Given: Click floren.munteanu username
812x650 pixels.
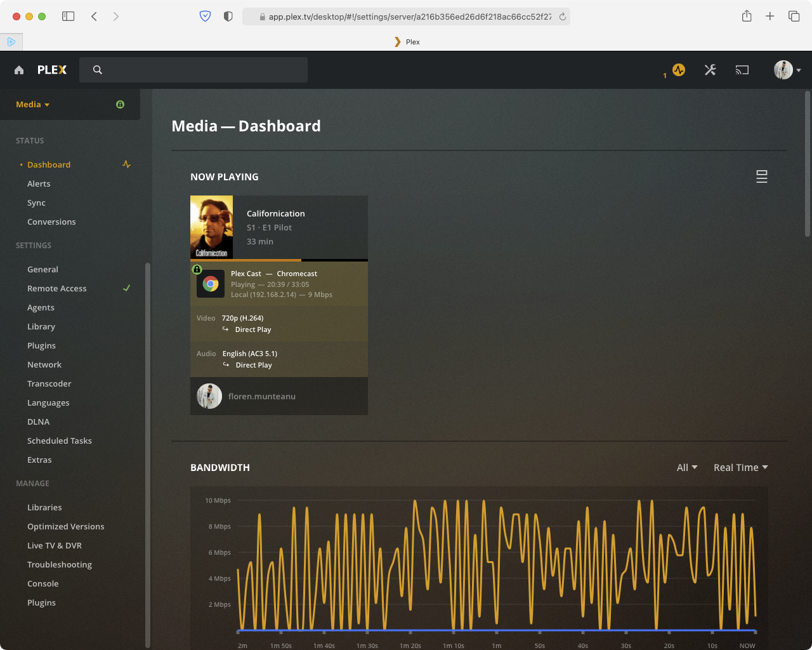Looking at the screenshot, I should tap(262, 396).
